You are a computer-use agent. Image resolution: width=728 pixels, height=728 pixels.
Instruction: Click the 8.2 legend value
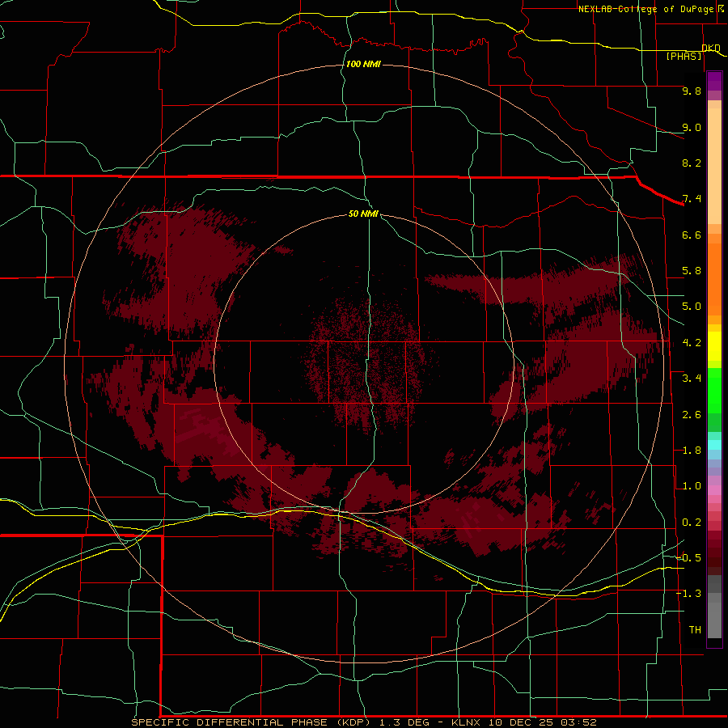click(x=692, y=163)
